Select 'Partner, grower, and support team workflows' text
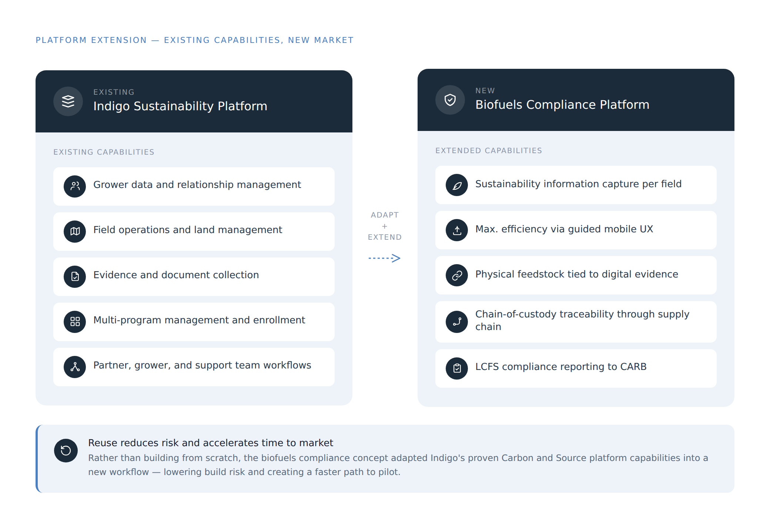This screenshot has width=770, height=532. pos(202,365)
